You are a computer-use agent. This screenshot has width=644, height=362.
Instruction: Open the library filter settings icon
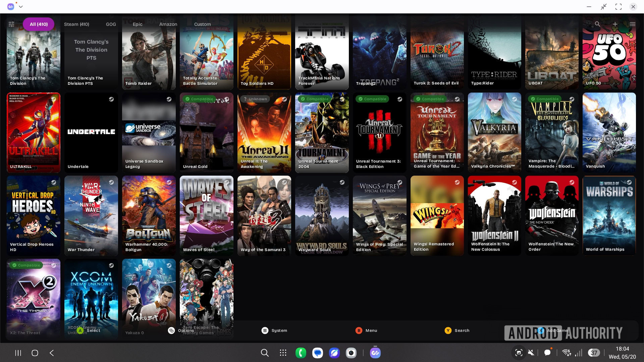11,24
